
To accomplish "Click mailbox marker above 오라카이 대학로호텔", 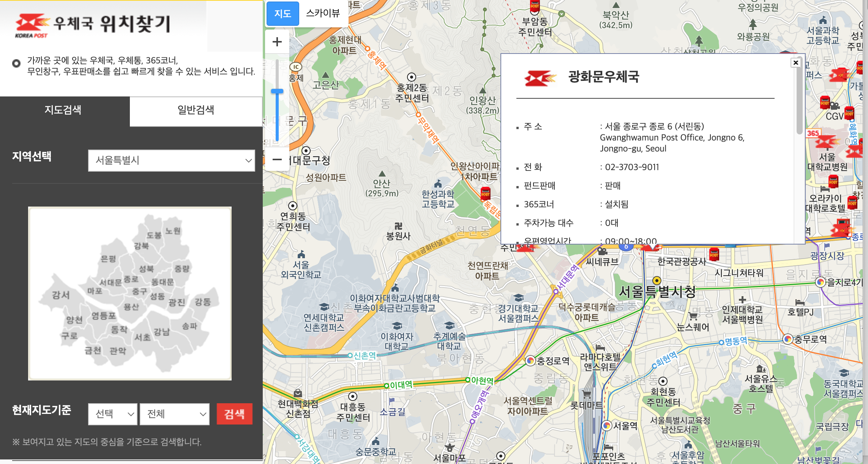I will 833,181.
